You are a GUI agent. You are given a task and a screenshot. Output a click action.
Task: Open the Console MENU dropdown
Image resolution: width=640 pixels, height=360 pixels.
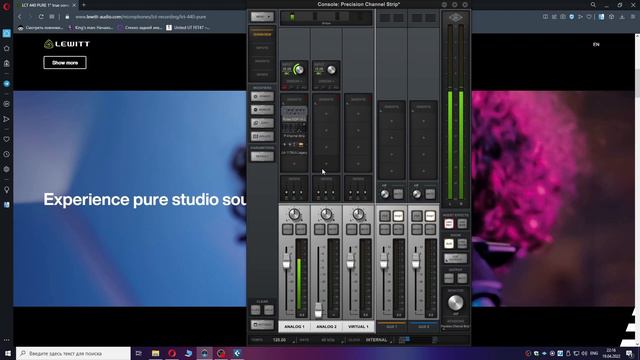point(262,17)
